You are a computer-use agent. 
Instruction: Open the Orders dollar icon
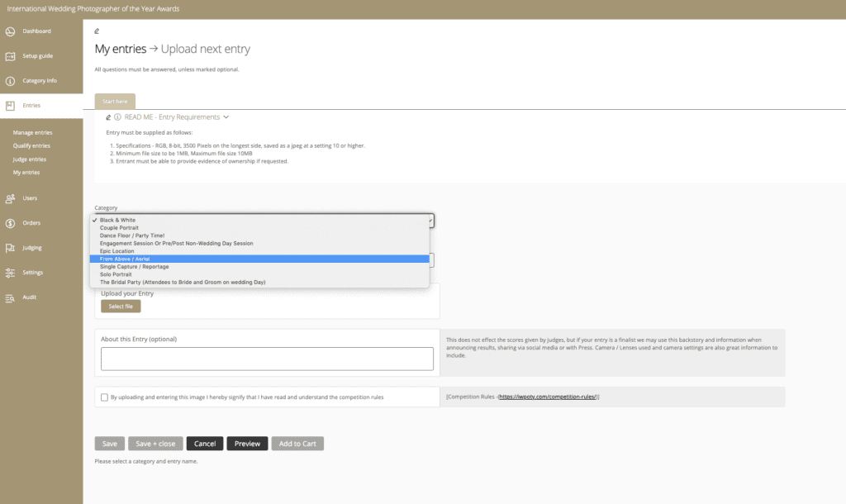[10, 223]
